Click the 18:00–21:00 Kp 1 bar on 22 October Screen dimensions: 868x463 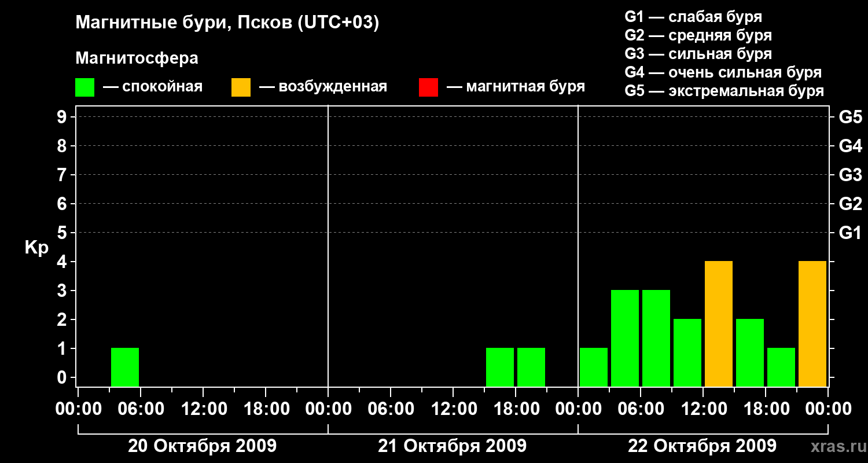781,368
